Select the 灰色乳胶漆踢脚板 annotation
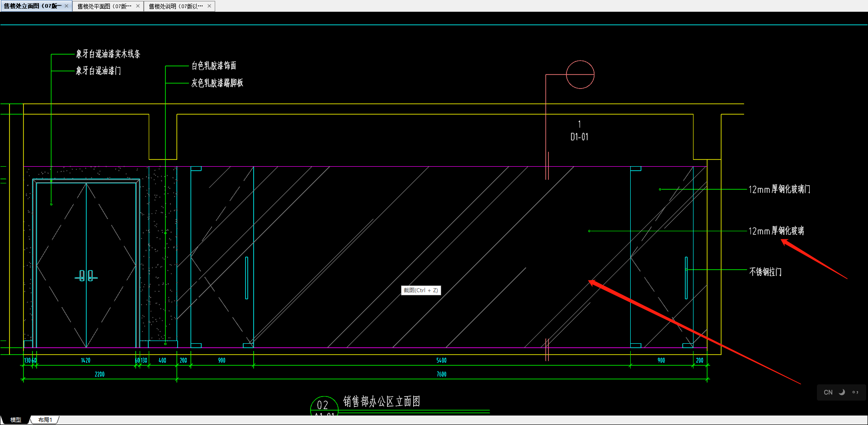Image resolution: width=868 pixels, height=425 pixels. (x=217, y=83)
